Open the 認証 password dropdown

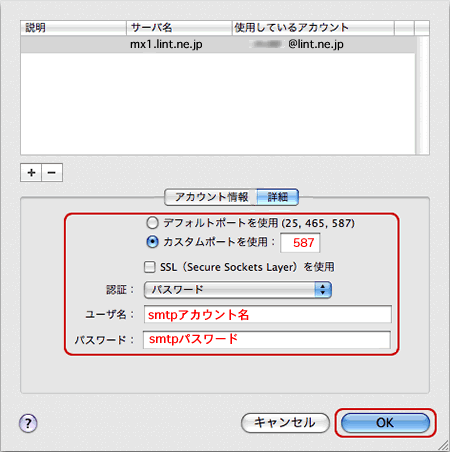(238, 290)
